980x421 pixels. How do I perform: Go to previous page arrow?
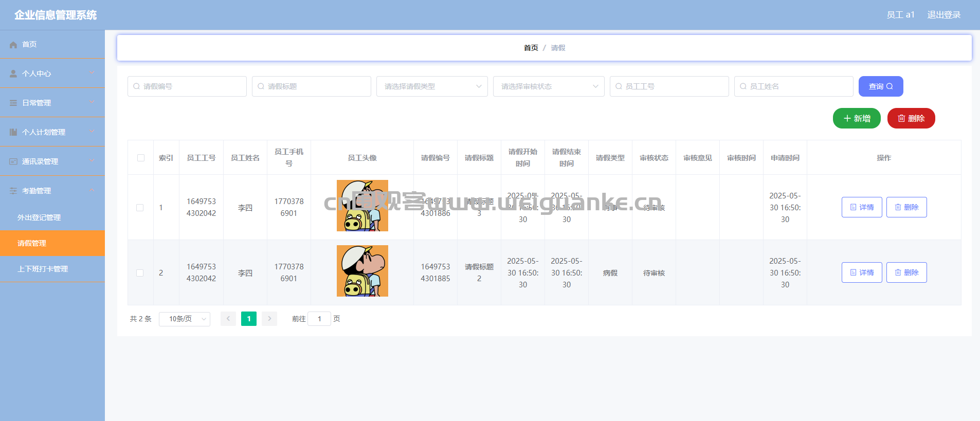click(228, 319)
